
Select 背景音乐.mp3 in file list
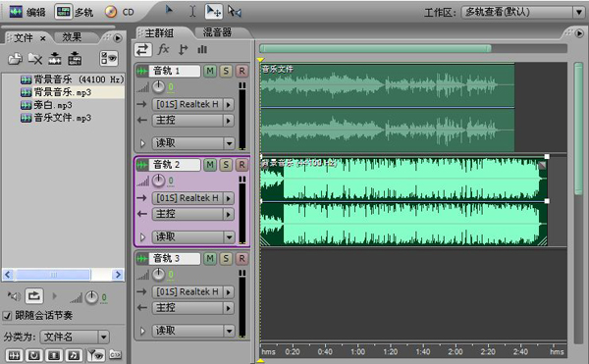tap(72, 92)
